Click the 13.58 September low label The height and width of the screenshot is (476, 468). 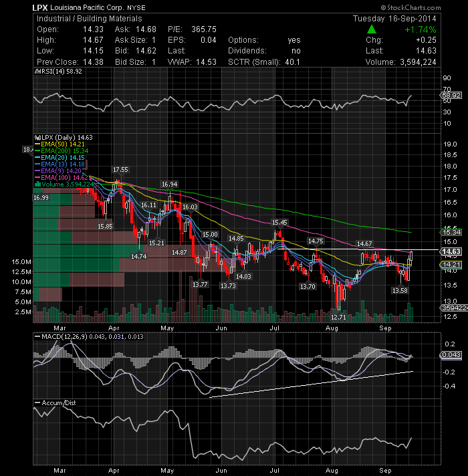[x=400, y=291]
